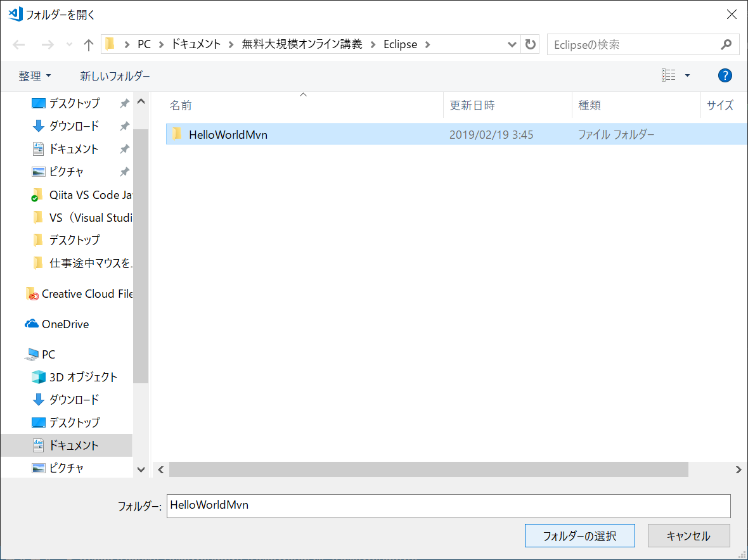The image size is (748, 560).
Task: Open the help icon on the command bar
Action: pos(725,75)
